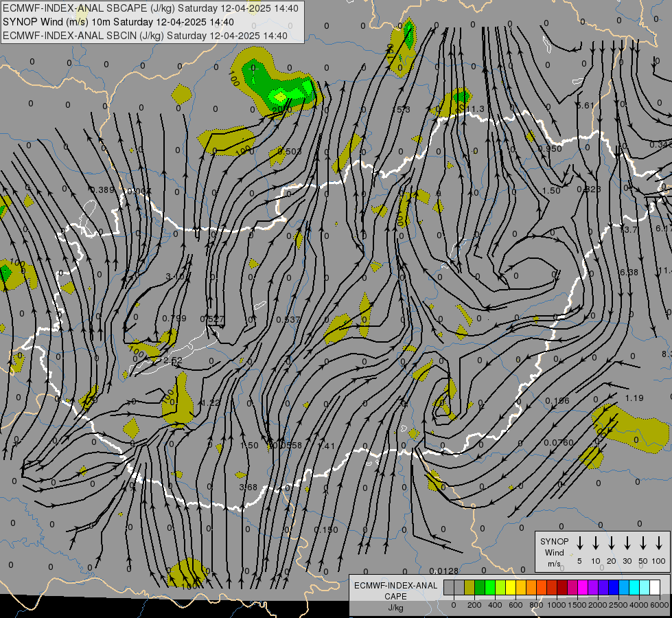This screenshot has height=618, width=672.
Task: Click the '0.799' station value on map
Action: [x=174, y=318]
